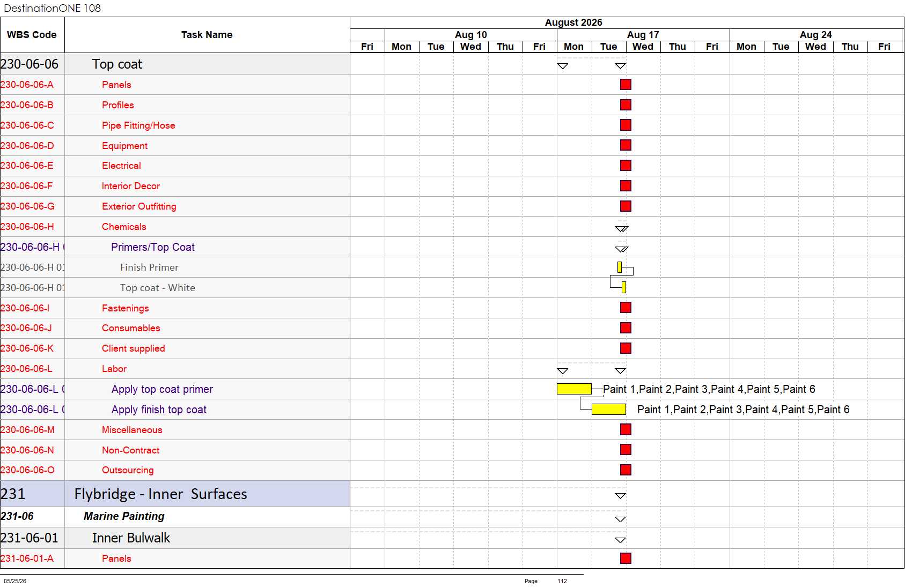The width and height of the screenshot is (905, 588).
Task: Click the Miscellaneous red marker
Action: [x=626, y=429]
